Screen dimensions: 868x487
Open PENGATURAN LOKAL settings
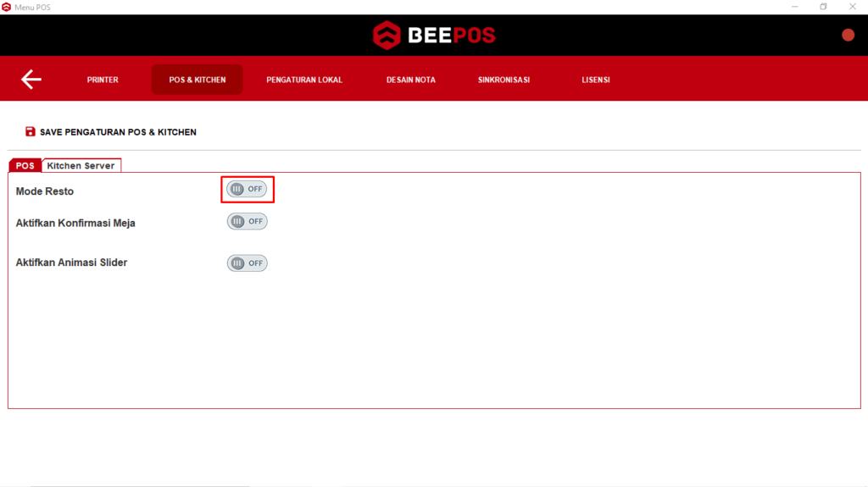(x=304, y=80)
